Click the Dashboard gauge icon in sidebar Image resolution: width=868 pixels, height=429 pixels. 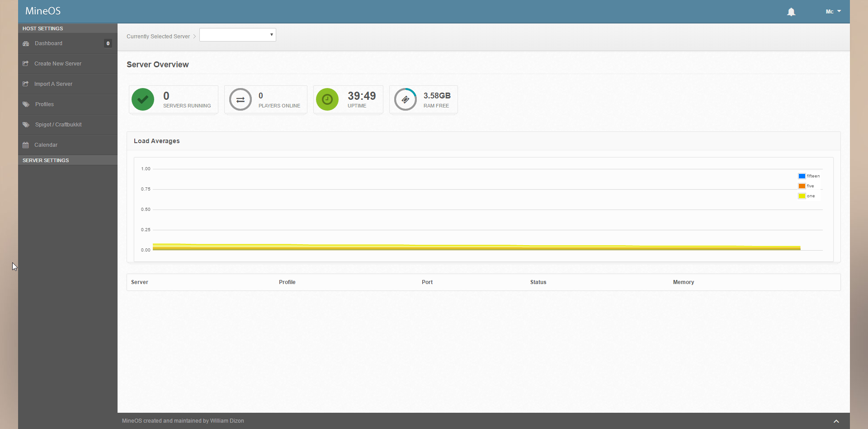point(26,43)
